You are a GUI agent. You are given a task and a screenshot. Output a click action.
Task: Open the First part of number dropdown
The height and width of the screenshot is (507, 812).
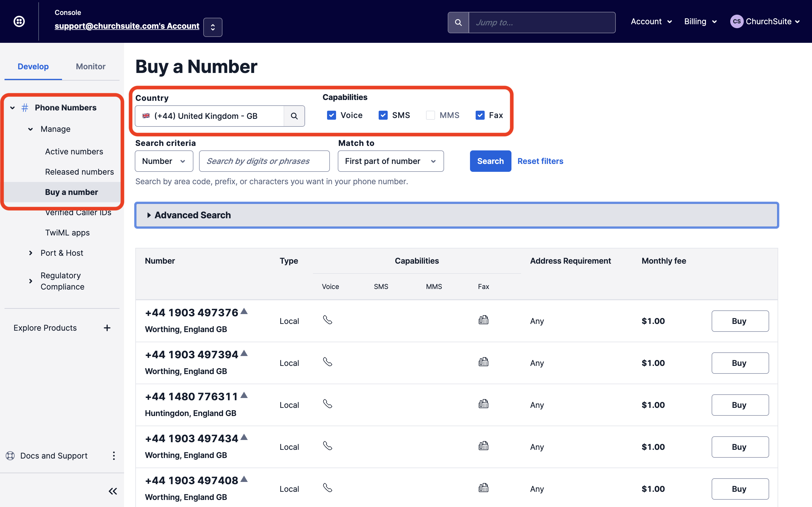coord(390,161)
